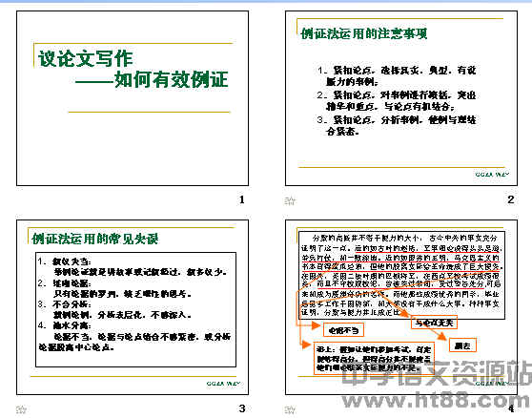Click the GGZX WAY footer on slide 2

pos(492,175)
